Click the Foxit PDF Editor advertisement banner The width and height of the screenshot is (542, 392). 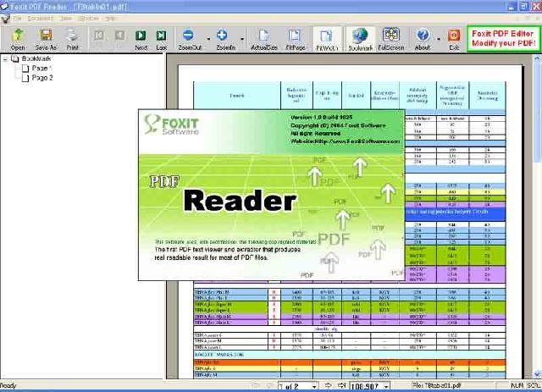coord(504,38)
